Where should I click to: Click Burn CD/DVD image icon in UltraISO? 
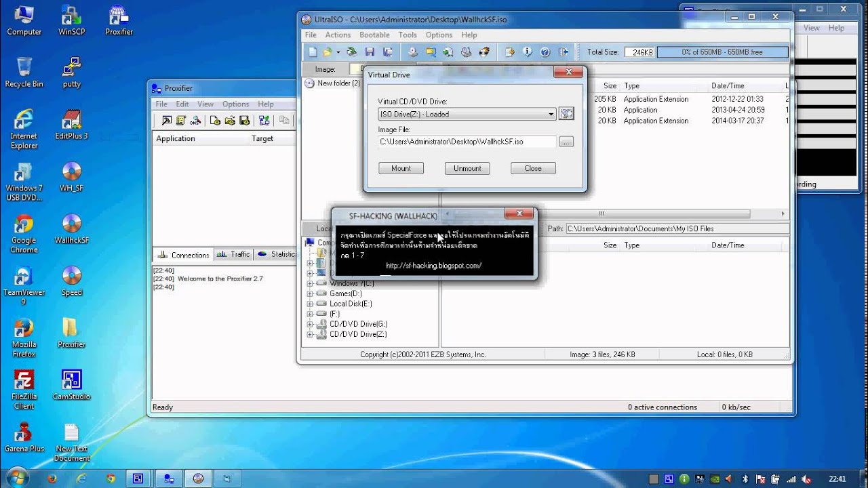click(484, 52)
